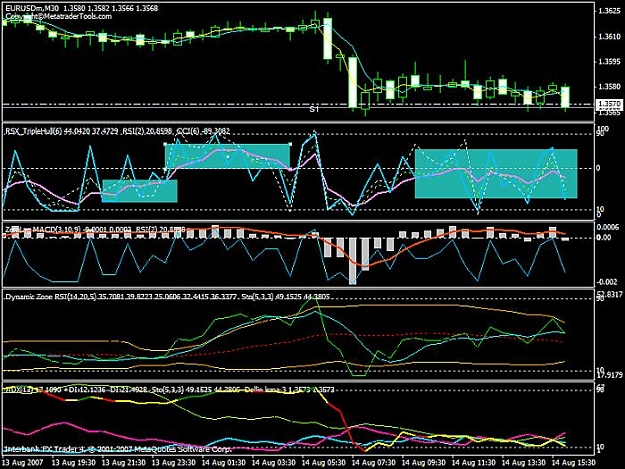Click the 14 Aug 15:30 time axis label
Viewport: 625px width, 469px height.
[573, 463]
